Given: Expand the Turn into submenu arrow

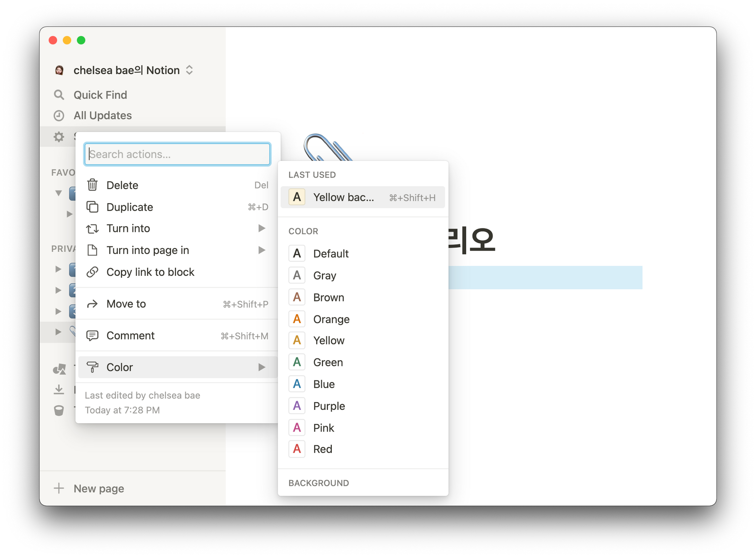Looking at the screenshot, I should 262,228.
